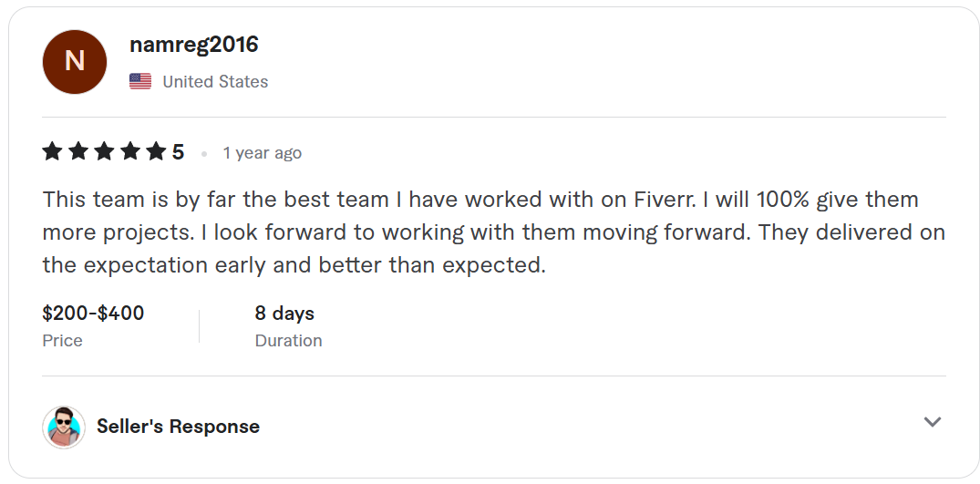This screenshot has height=484, width=980.
Task: Click the "Duration" label
Action: click(x=288, y=341)
